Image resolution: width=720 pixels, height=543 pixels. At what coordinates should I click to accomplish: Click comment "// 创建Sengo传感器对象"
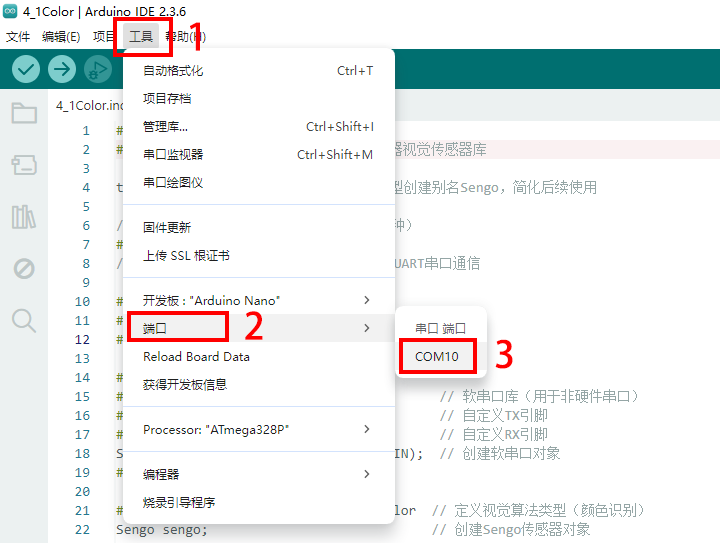point(511,530)
